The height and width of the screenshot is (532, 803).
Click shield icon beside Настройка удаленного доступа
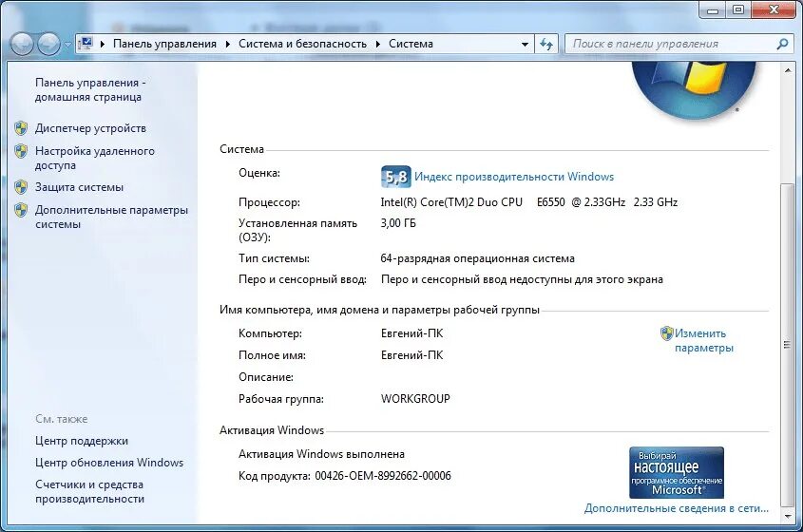pyautogui.click(x=21, y=151)
